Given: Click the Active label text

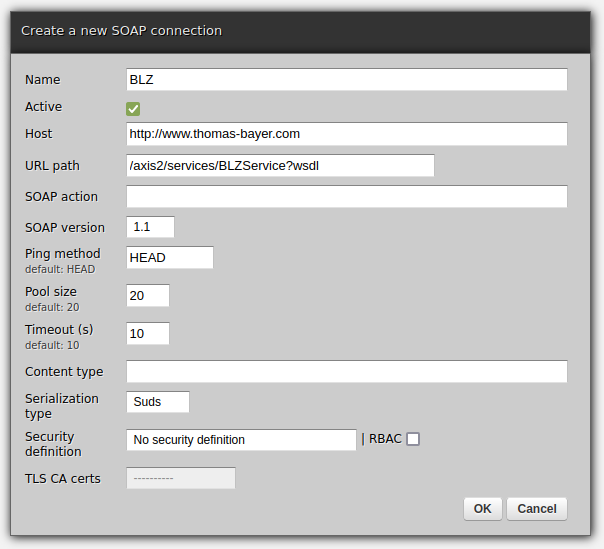Looking at the screenshot, I should coord(43,107).
